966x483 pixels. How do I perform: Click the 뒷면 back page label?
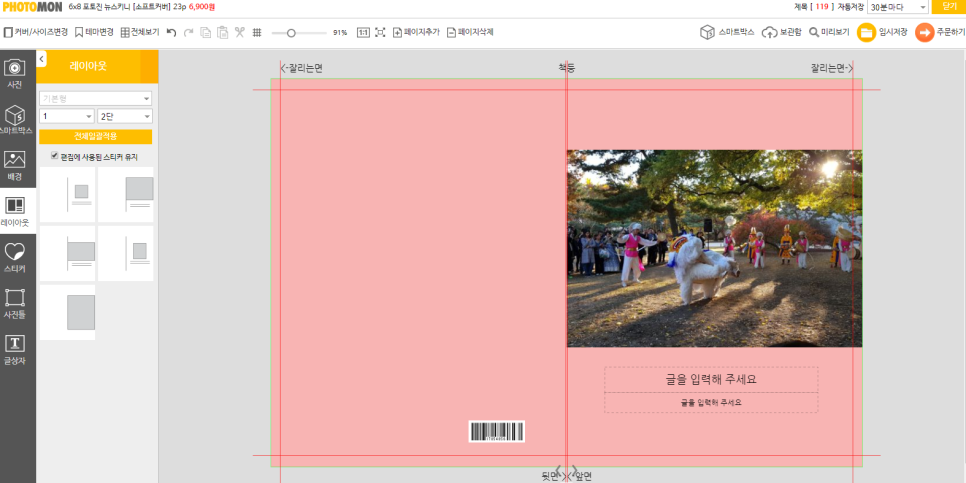click(550, 476)
